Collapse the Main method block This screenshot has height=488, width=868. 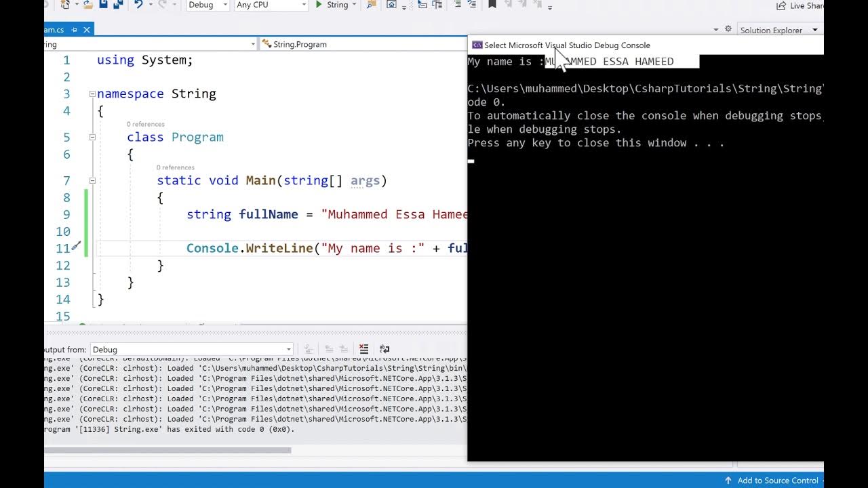click(x=92, y=180)
